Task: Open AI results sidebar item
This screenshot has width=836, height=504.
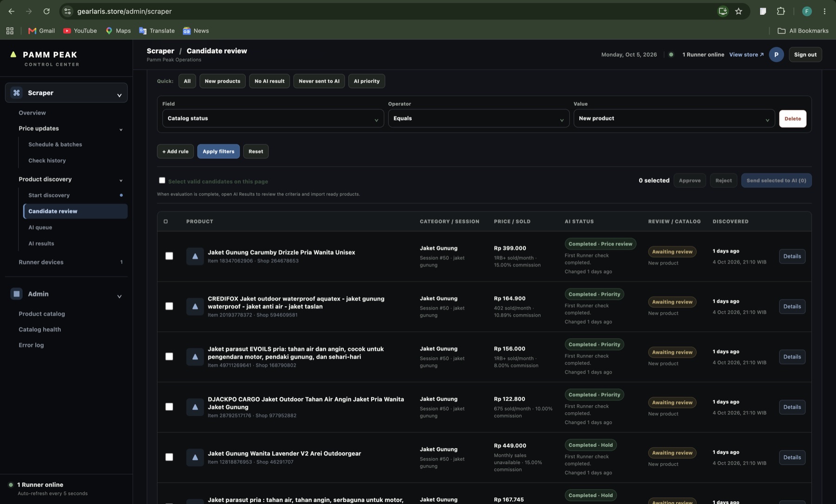Action: tap(41, 244)
